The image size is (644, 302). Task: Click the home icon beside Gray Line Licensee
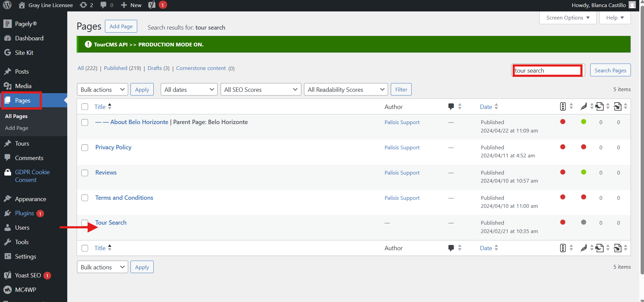[22, 5]
